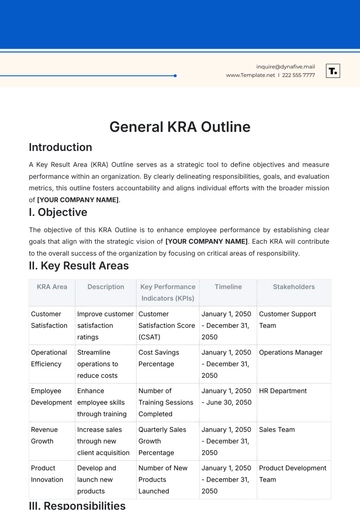Select the phone number 222 555 7777
Viewport: 360px width, 510px height.
coord(298,75)
